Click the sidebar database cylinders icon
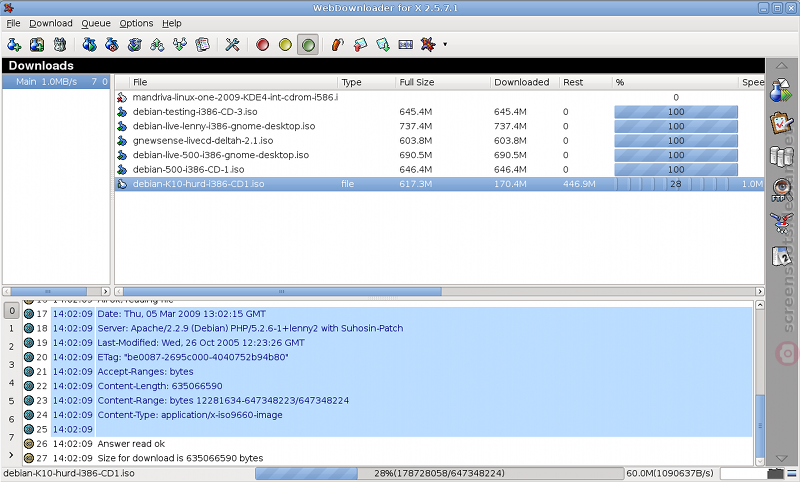 [782, 156]
